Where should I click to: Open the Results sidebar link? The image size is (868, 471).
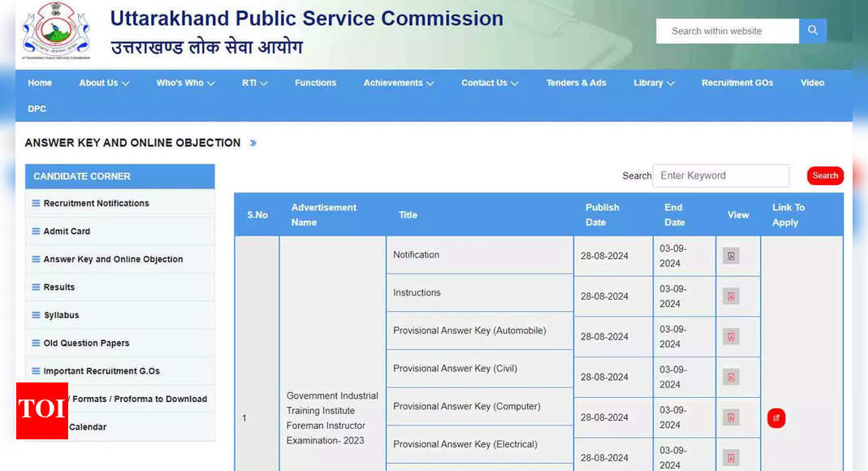pyautogui.click(x=59, y=287)
